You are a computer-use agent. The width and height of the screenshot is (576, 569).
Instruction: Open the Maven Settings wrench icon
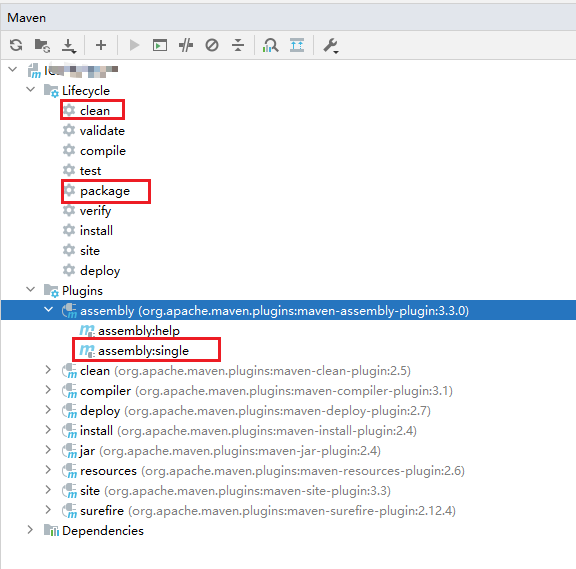point(331,46)
